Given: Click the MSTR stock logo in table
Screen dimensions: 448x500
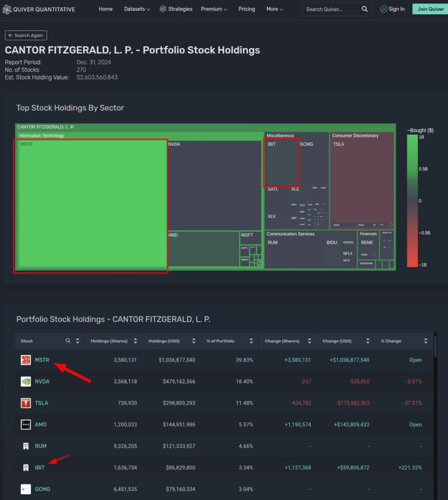Looking at the screenshot, I should coord(26,360).
